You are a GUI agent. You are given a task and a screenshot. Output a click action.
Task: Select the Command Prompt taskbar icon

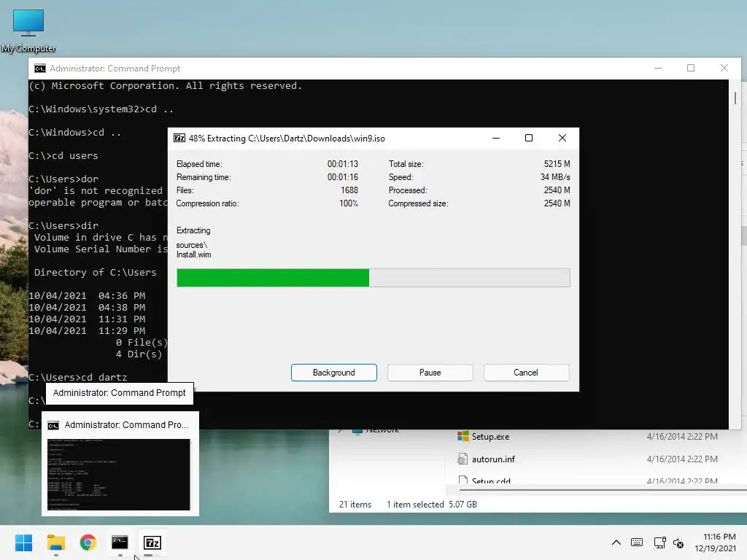click(x=120, y=542)
